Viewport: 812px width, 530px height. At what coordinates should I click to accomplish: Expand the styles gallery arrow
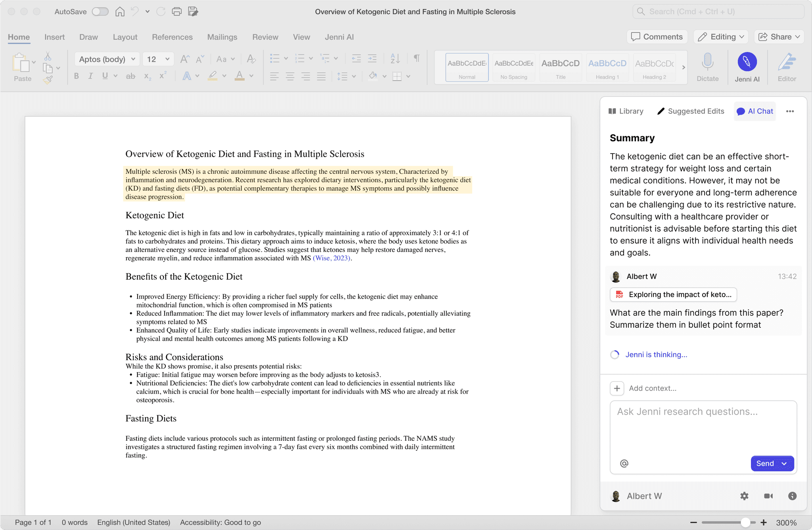(683, 67)
